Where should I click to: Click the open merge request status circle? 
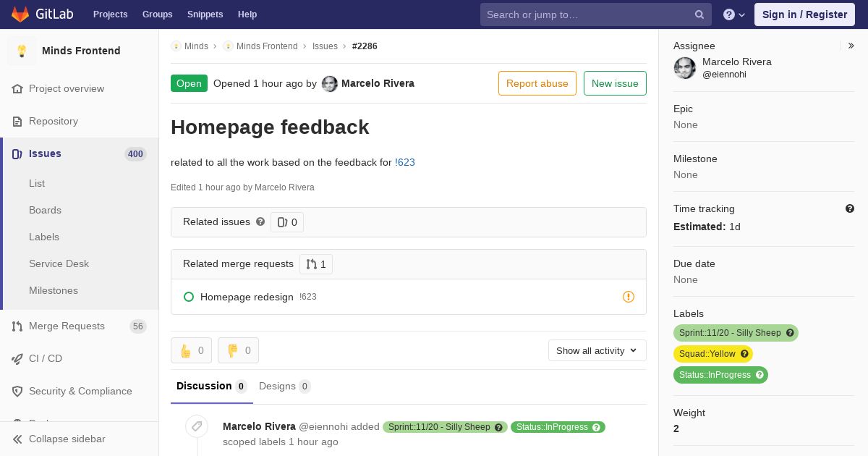189,297
